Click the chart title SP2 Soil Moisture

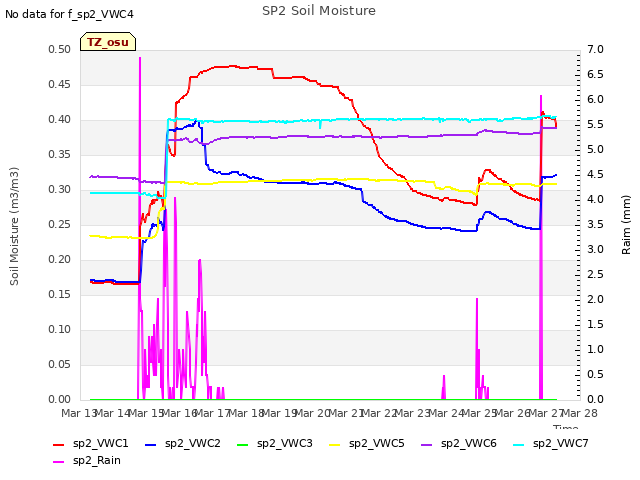coord(319,11)
